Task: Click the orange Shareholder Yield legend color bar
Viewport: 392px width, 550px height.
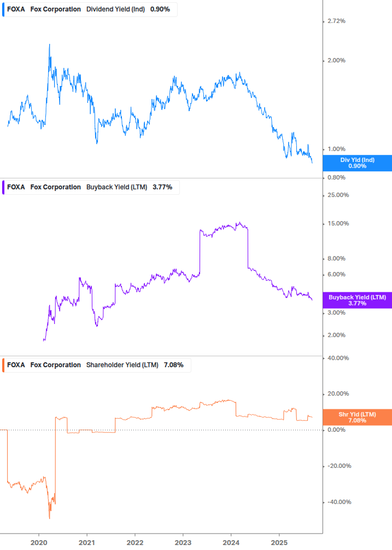Action: 3,365
